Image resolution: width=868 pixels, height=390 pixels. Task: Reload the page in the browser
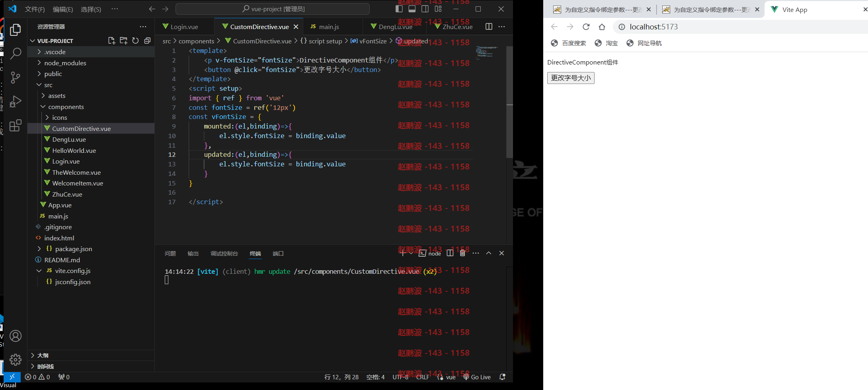click(x=586, y=27)
